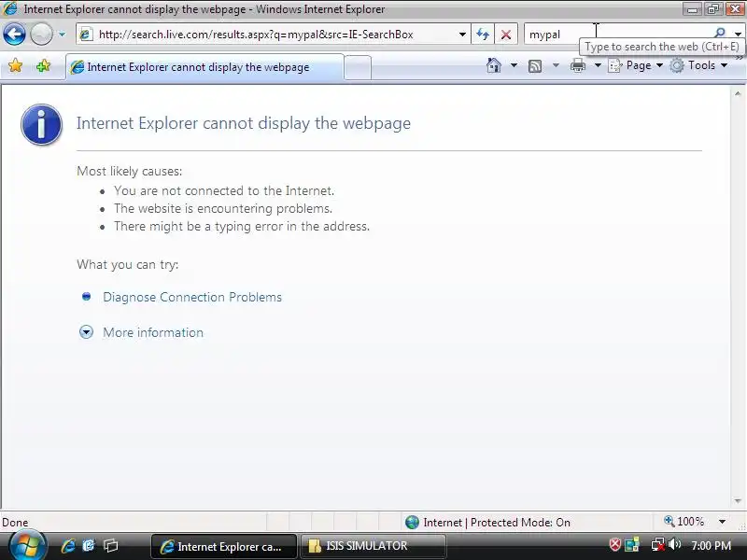
Task: Expand the feeds dropdown arrow
Action: [556, 65]
